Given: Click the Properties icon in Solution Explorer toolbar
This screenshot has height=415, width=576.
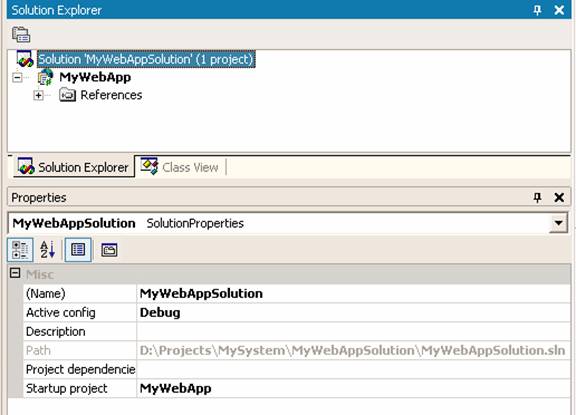Looking at the screenshot, I should [21, 35].
